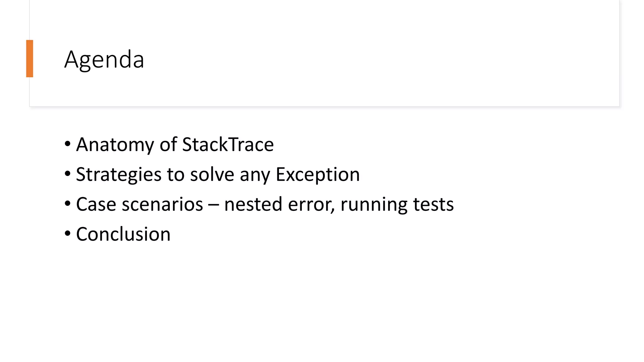Click the bullet dot before Strategies
The image size is (644, 362).
tap(67, 174)
